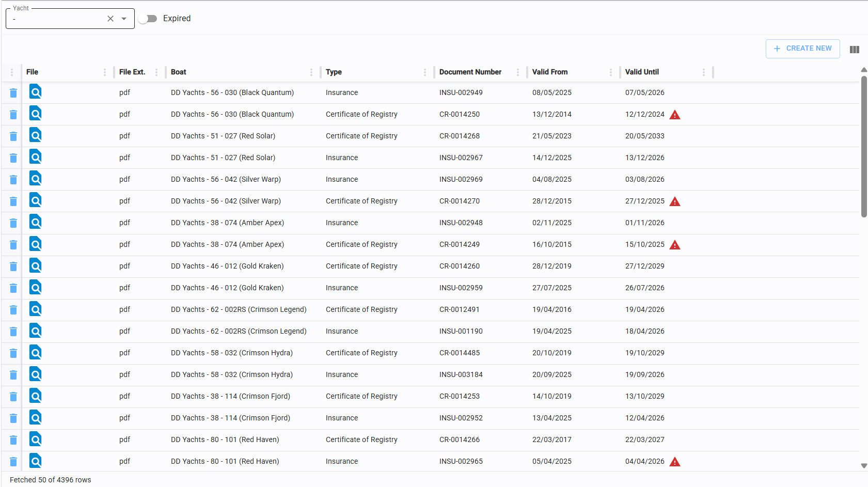Screen dimensions: 868x487
Task: Toggle the Expired switch
Action: (148, 19)
